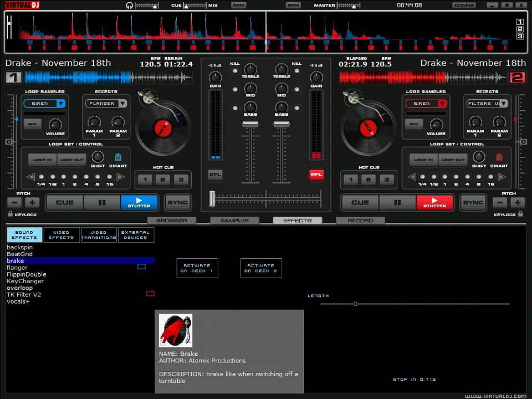Select vocals+ effect in list

coord(18,301)
